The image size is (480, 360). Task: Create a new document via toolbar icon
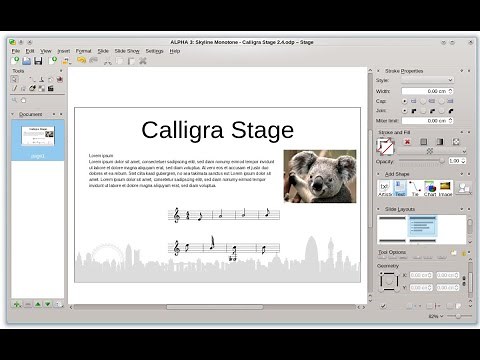pos(15,61)
